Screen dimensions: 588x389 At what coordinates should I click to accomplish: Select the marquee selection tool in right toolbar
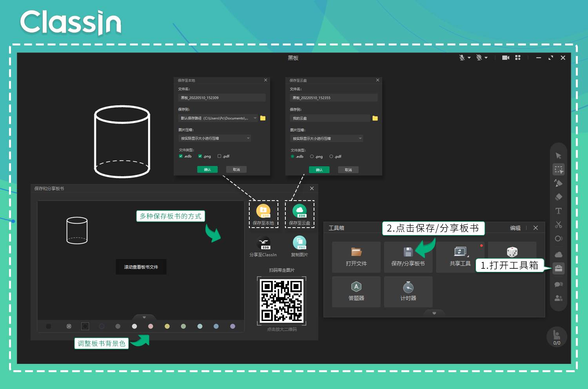559,170
